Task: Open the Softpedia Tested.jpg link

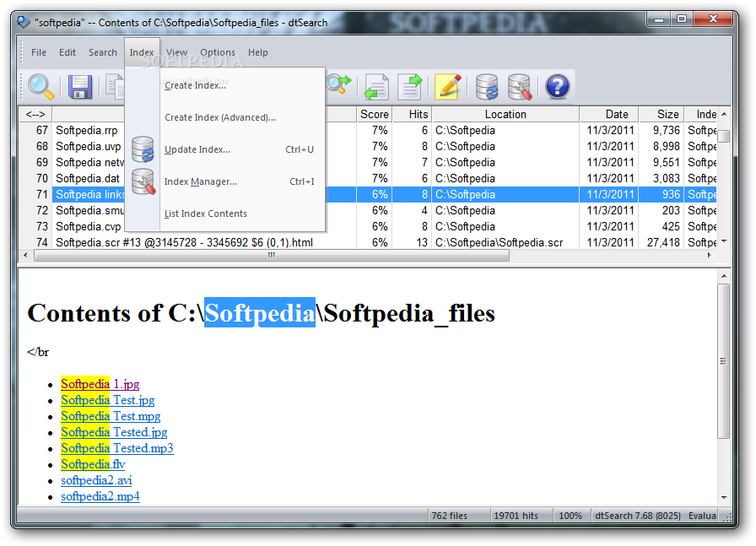Action: [x=114, y=432]
